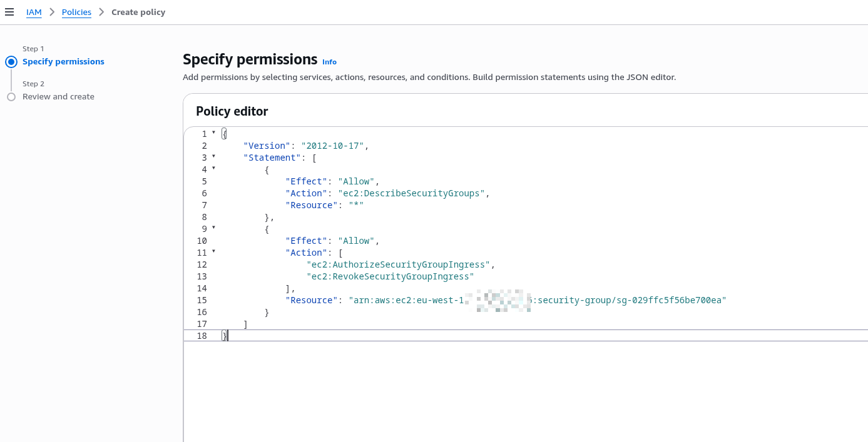The width and height of the screenshot is (868, 442).
Task: Click the ec2:AuthorizeSecurityGroupIngress action text
Action: (397, 265)
